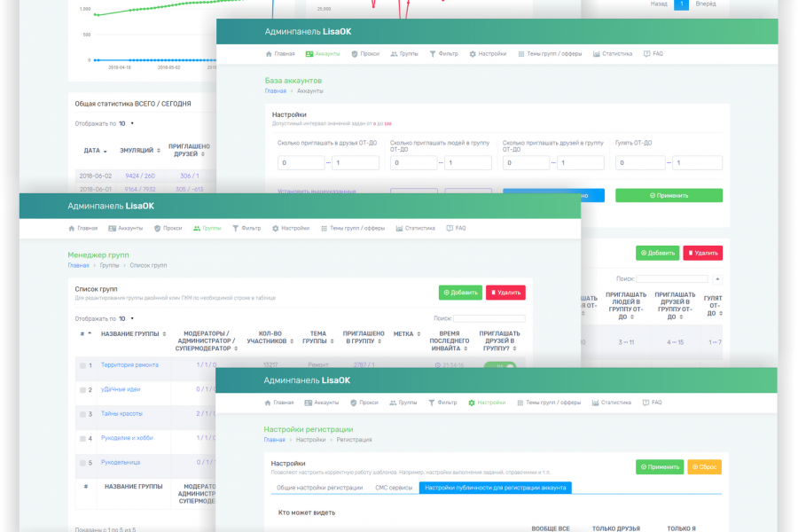Expand the arrow box next to Поиск
798x532 pixels.
click(717, 279)
